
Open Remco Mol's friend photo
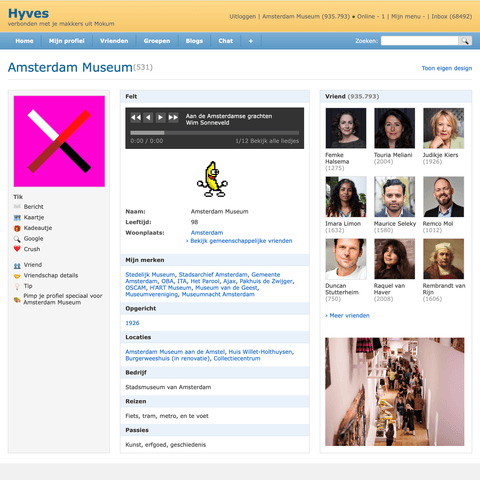(x=443, y=197)
